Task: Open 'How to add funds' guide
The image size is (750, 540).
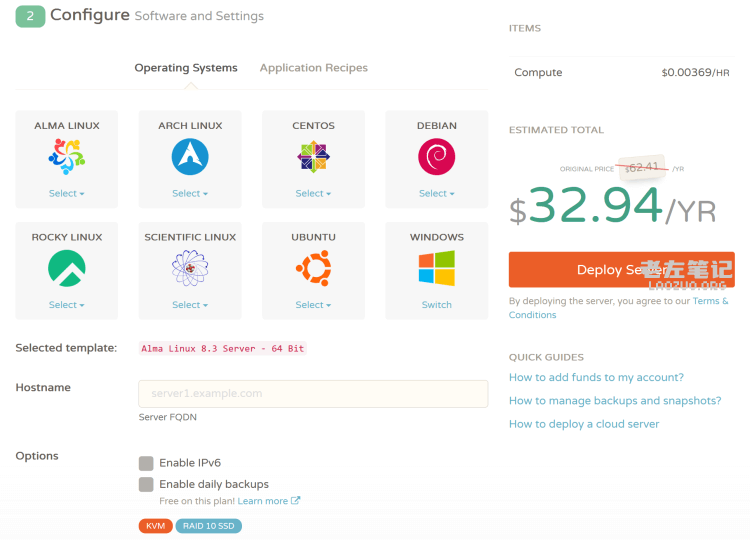Action: [596, 378]
